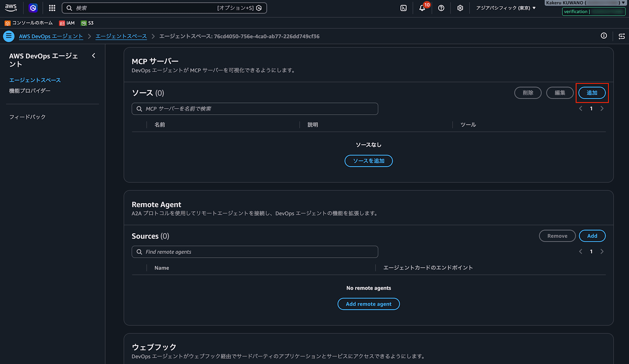
Task: Click the Name column header
Action: pos(162,268)
